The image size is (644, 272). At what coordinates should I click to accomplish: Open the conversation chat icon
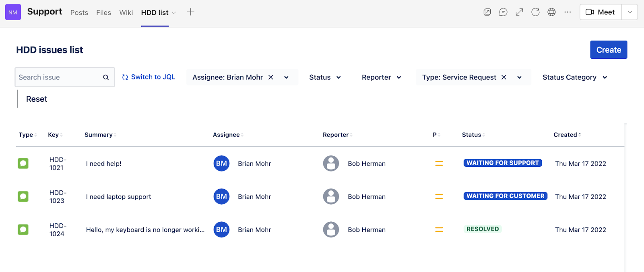503,12
